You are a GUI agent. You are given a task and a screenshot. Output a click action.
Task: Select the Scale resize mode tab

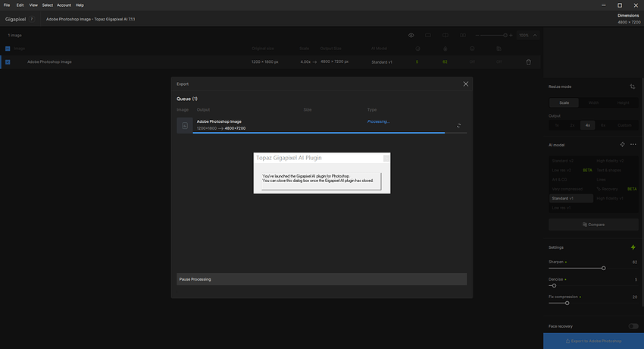564,102
